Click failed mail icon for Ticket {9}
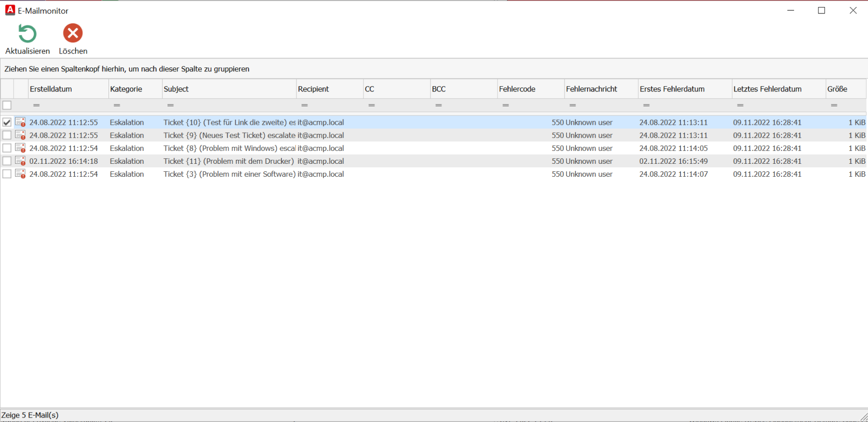Viewport: 868px width, 422px height. [x=20, y=135]
